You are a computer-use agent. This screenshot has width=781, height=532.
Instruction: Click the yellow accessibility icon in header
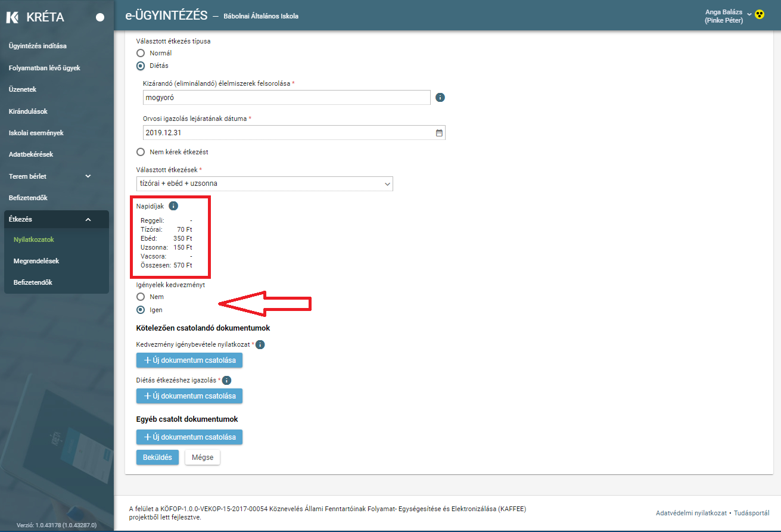pos(759,14)
